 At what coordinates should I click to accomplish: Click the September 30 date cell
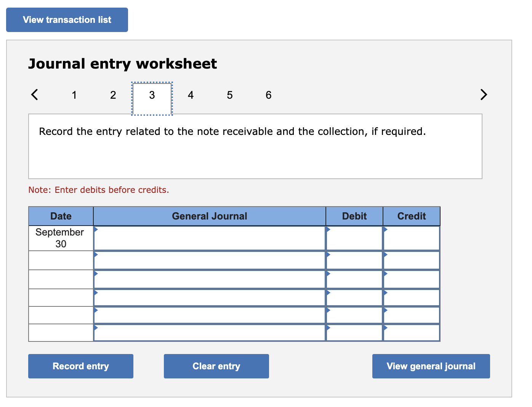click(60, 238)
